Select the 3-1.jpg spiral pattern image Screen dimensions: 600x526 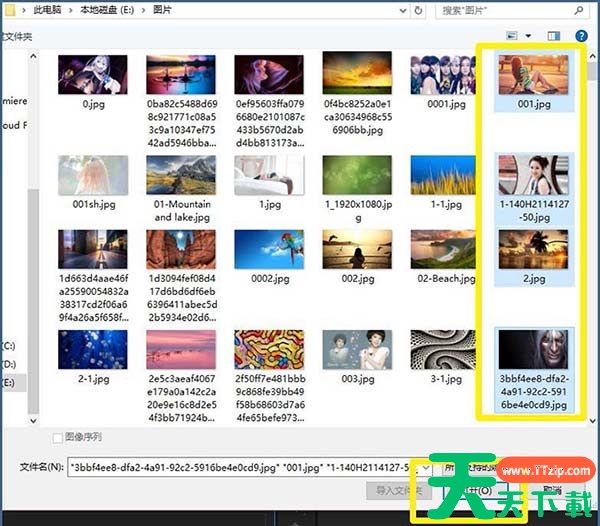point(443,350)
